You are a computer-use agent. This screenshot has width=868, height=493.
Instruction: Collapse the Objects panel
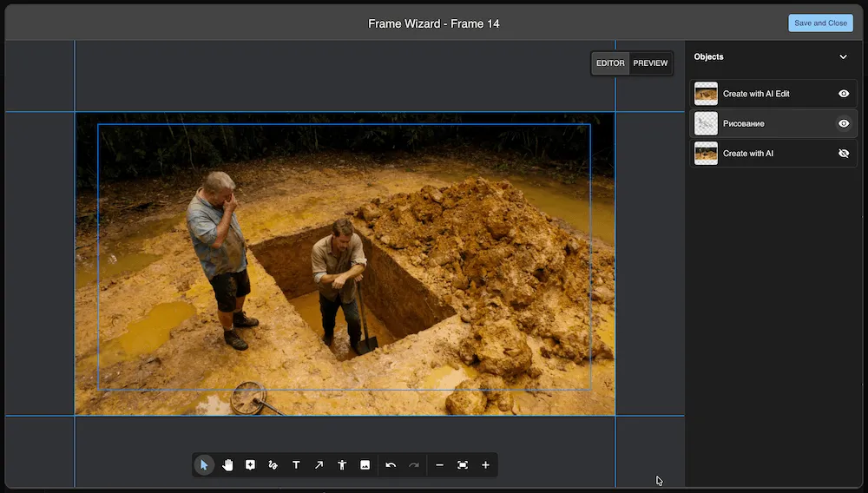point(843,57)
